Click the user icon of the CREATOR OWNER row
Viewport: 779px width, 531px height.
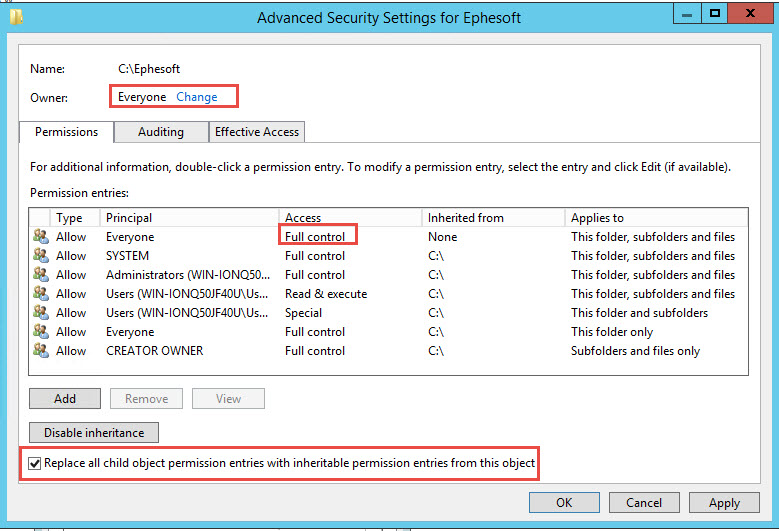point(41,350)
